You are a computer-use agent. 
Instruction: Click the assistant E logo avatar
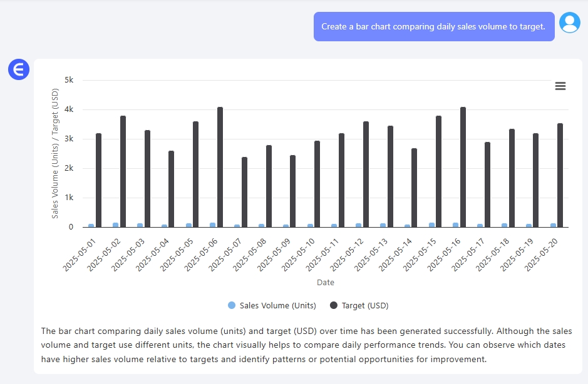pyautogui.click(x=19, y=69)
